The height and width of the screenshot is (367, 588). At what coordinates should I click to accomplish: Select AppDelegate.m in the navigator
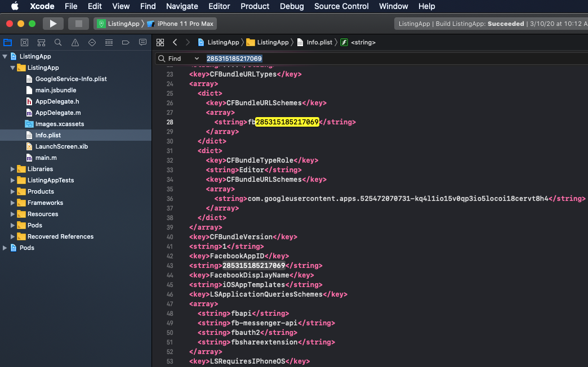[x=57, y=113]
